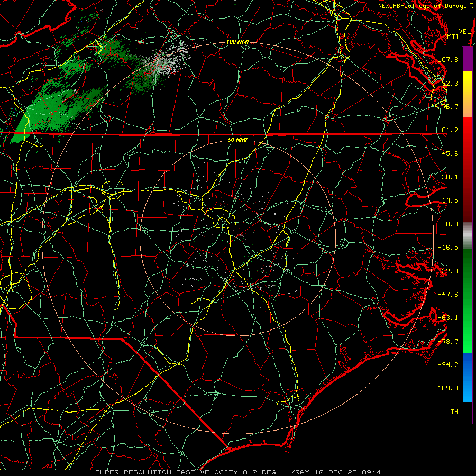The image size is (476, 476).
Task: Pick the purple segment of the color bar
Action: pyautogui.click(x=467, y=59)
